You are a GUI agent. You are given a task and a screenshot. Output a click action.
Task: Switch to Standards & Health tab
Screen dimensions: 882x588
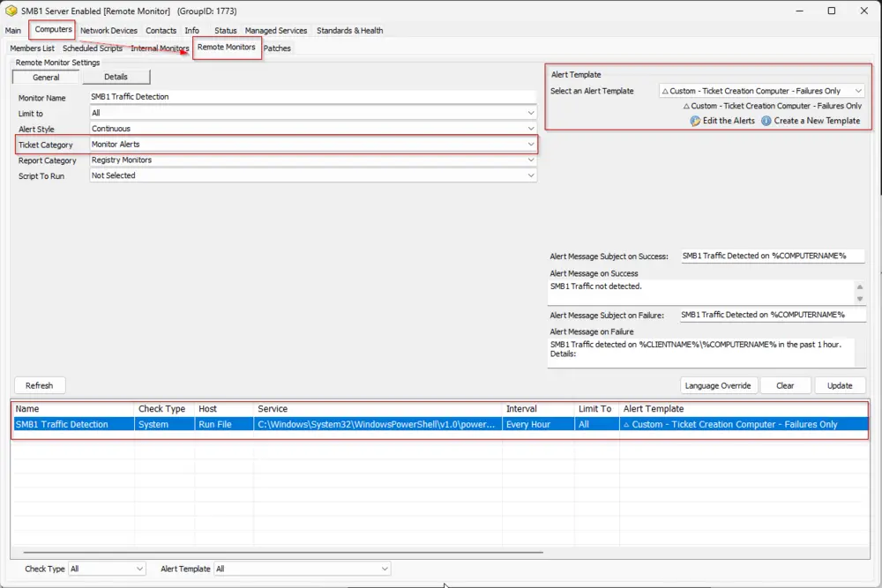pos(350,30)
